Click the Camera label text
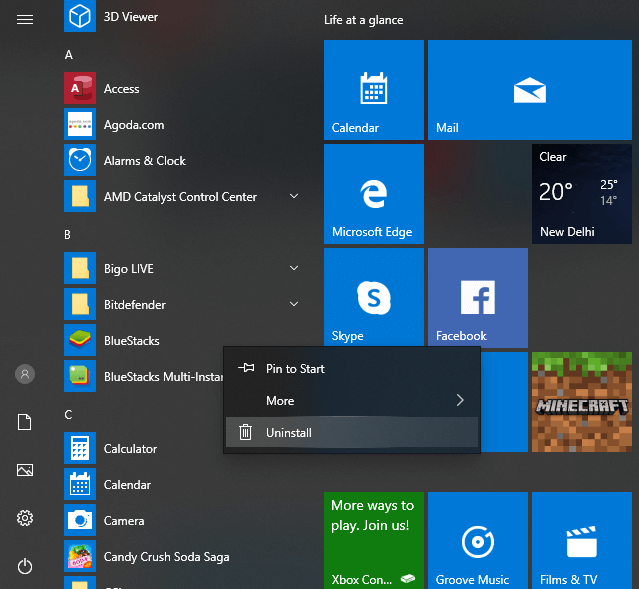Viewport: 639px width, 589px height. [x=124, y=521]
